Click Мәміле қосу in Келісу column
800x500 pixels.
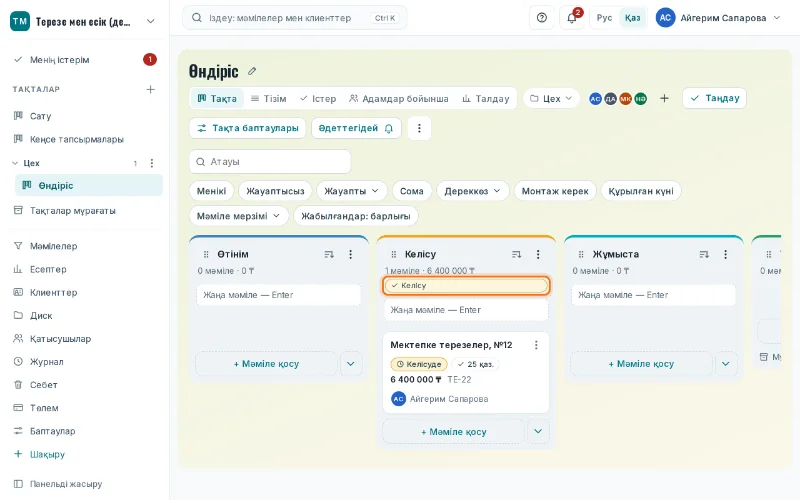(454, 432)
